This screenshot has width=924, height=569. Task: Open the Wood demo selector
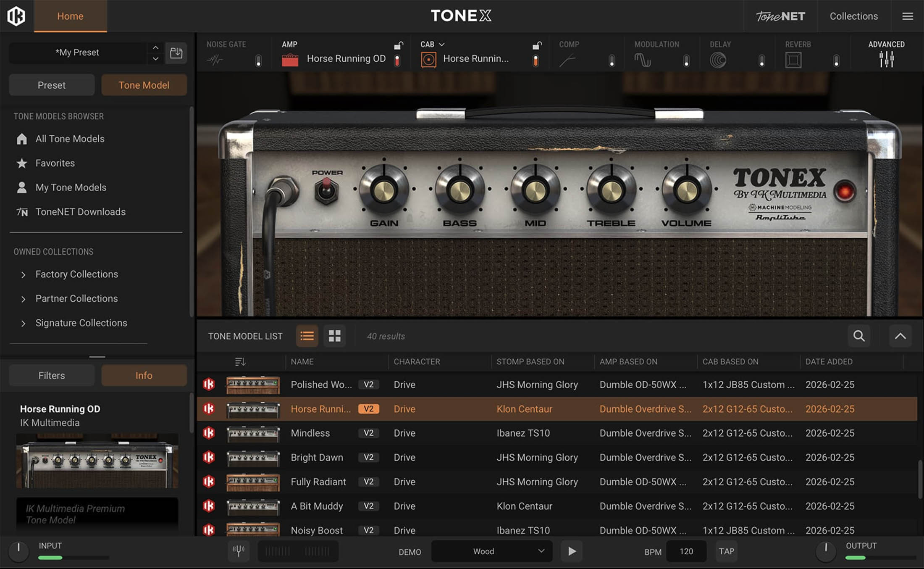(x=491, y=551)
